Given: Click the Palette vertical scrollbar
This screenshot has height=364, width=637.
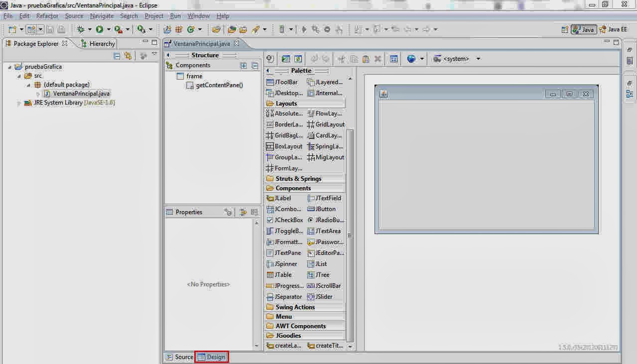Looking at the screenshot, I should pos(350,235).
